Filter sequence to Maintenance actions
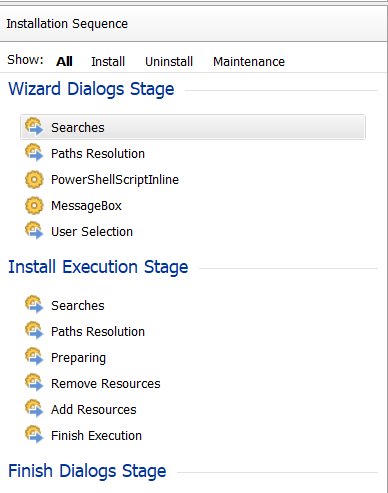 (249, 62)
